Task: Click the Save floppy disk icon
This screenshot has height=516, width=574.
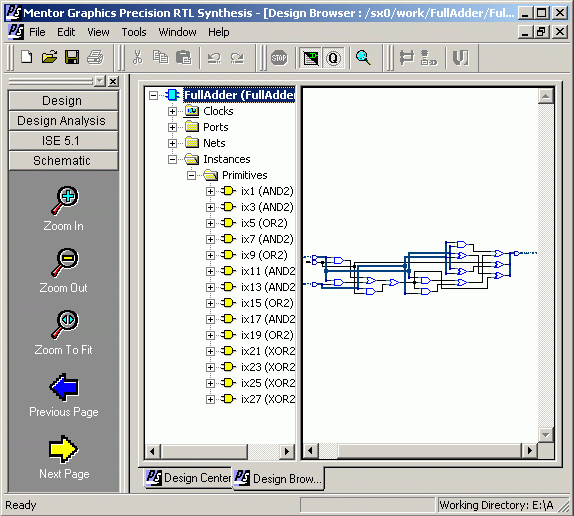Action: click(x=72, y=57)
